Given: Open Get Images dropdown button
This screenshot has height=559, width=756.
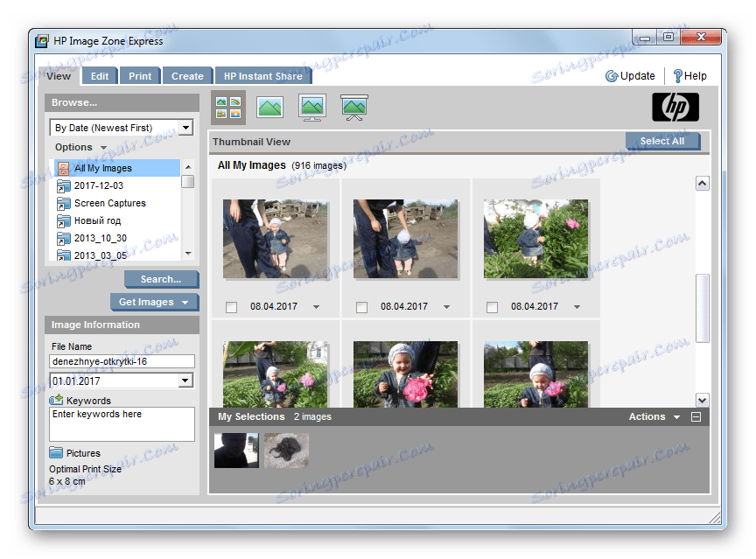Looking at the screenshot, I should coord(154,302).
